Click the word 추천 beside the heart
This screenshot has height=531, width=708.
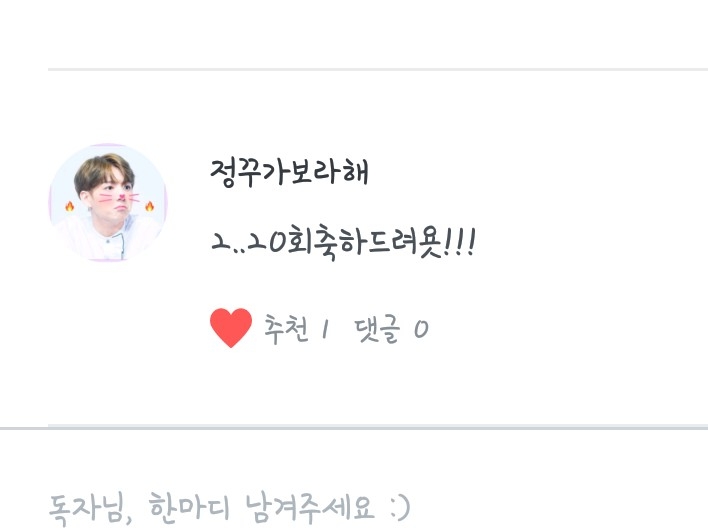[286, 329]
